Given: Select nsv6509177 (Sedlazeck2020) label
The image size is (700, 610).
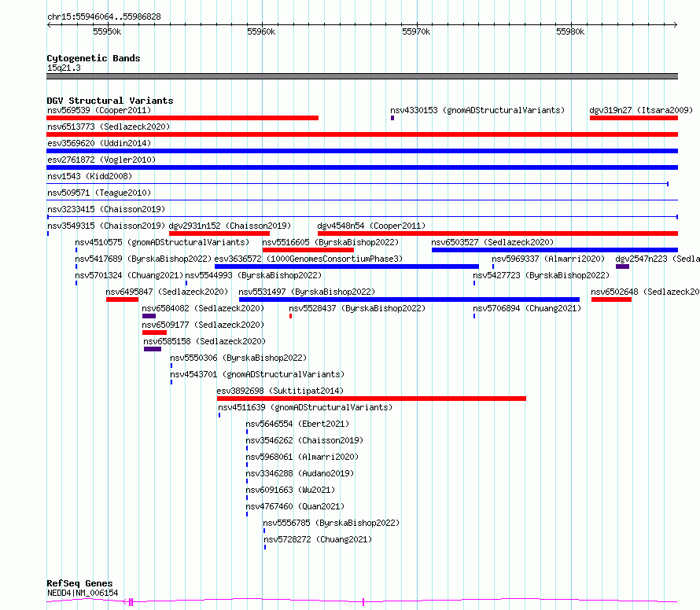Looking at the screenshot, I should pyautogui.click(x=203, y=325).
